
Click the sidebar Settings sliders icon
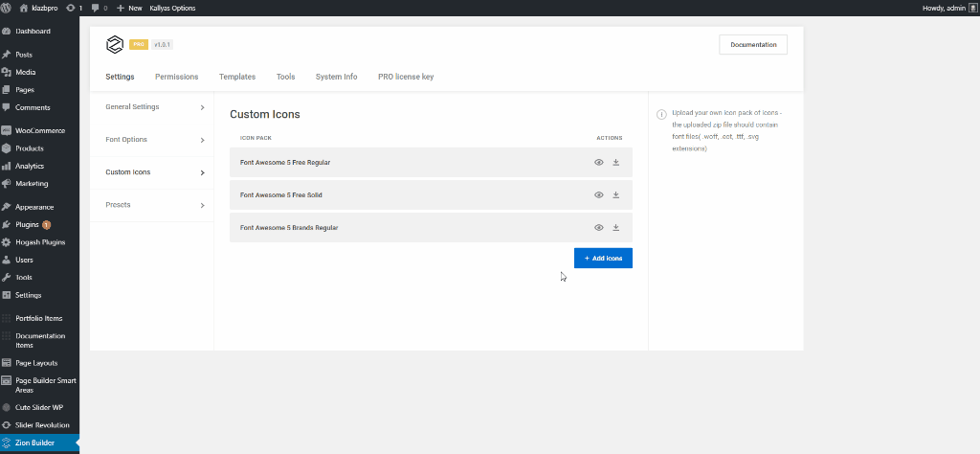click(7, 295)
